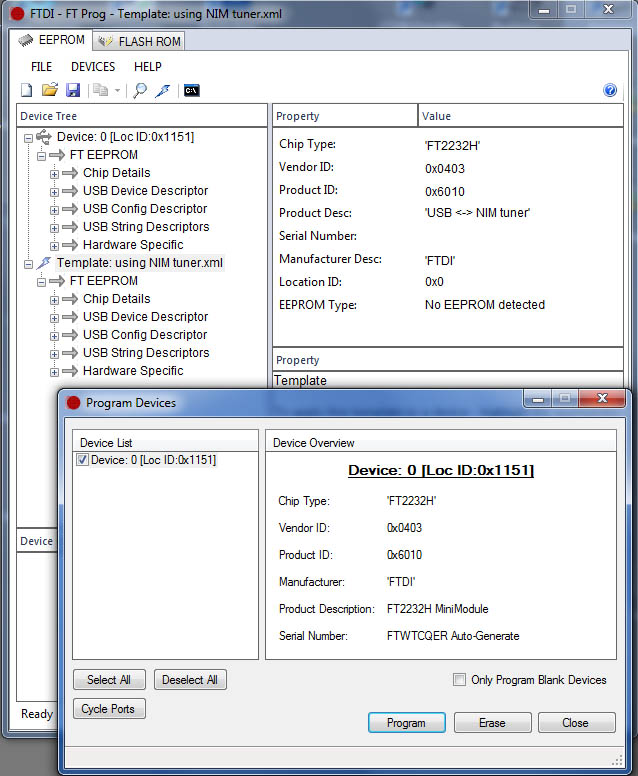The image size is (638, 776).
Task: Click the 'No EEPROM detected' value
Action: click(485, 305)
